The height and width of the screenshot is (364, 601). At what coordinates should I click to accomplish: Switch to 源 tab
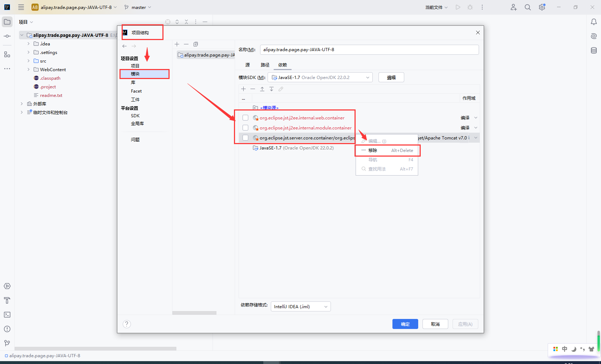click(248, 65)
